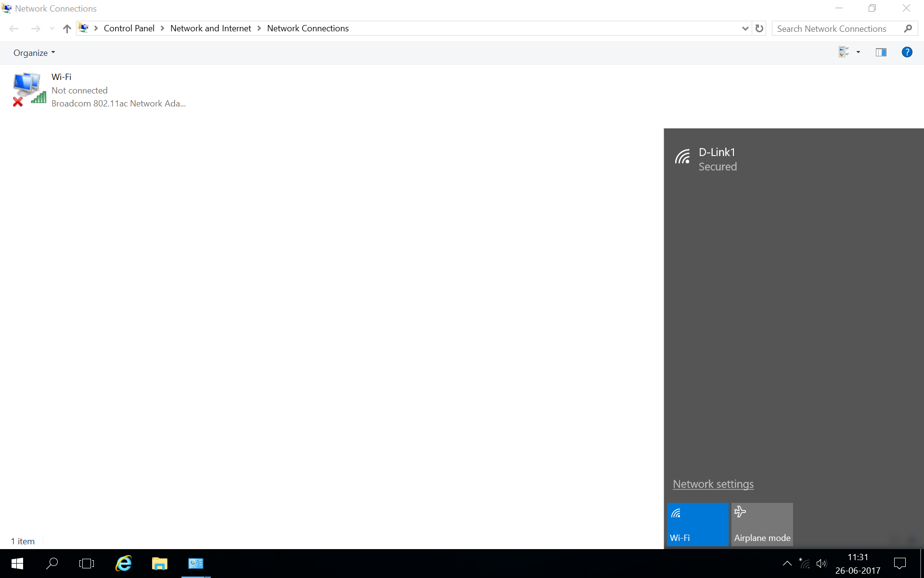Viewport: 924px width, 578px height.
Task: Open the clock and date
Action: [858, 564]
